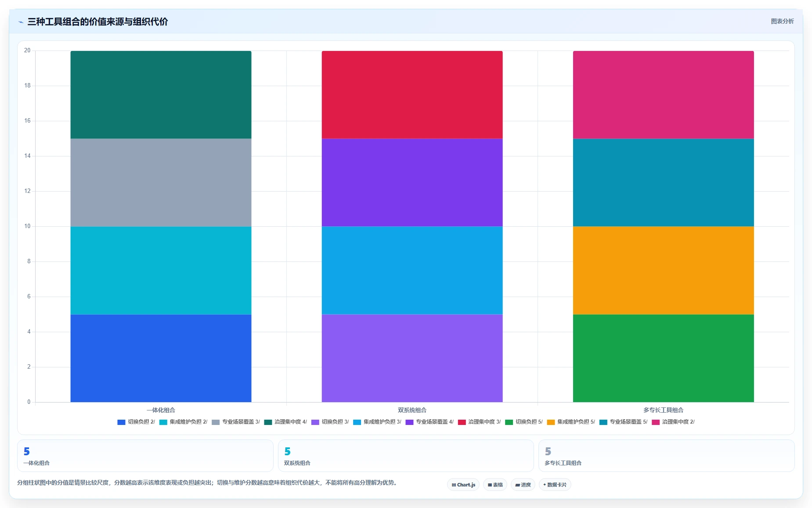The width and height of the screenshot is (812, 508).
Task: Select the violet segment of 双系统组合 bar
Action: point(412,182)
